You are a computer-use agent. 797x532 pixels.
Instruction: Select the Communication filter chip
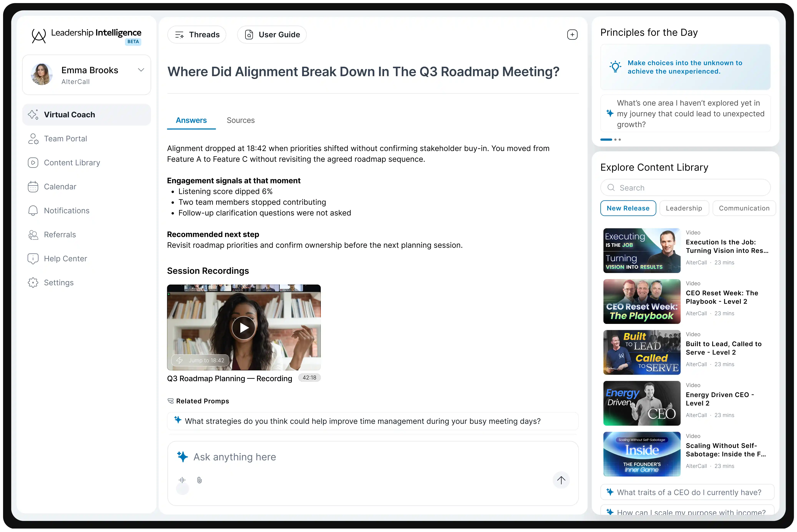pyautogui.click(x=744, y=208)
